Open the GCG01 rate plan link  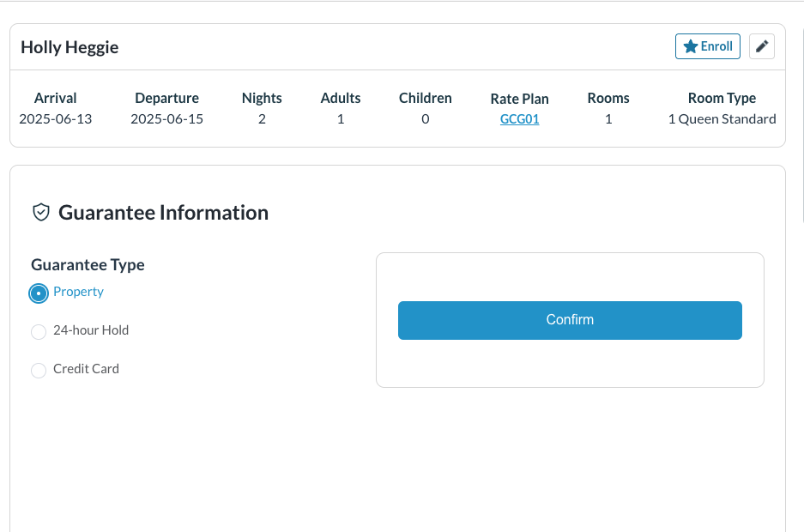click(519, 118)
